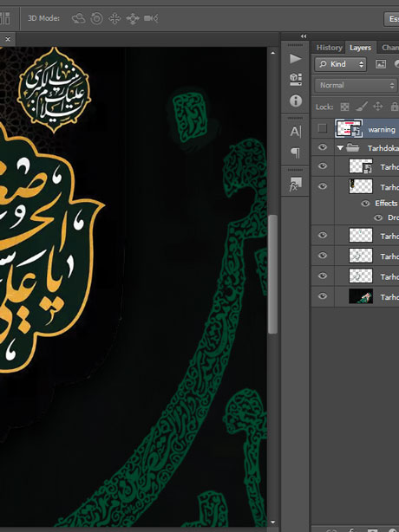Select the 3D Slide mode icon
The image size is (399, 532).
tap(133, 18)
